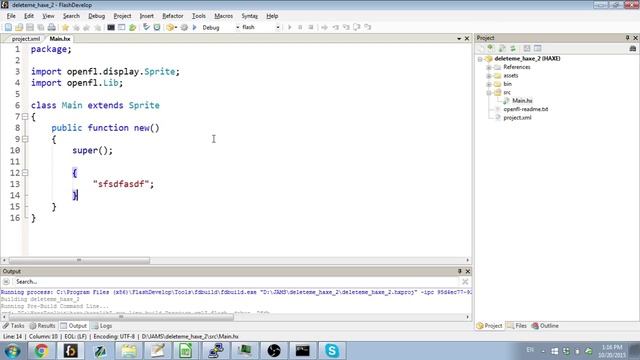Switch to the Files panel tab
Image resolution: width=640 pixels, height=360 pixels.
point(516,326)
